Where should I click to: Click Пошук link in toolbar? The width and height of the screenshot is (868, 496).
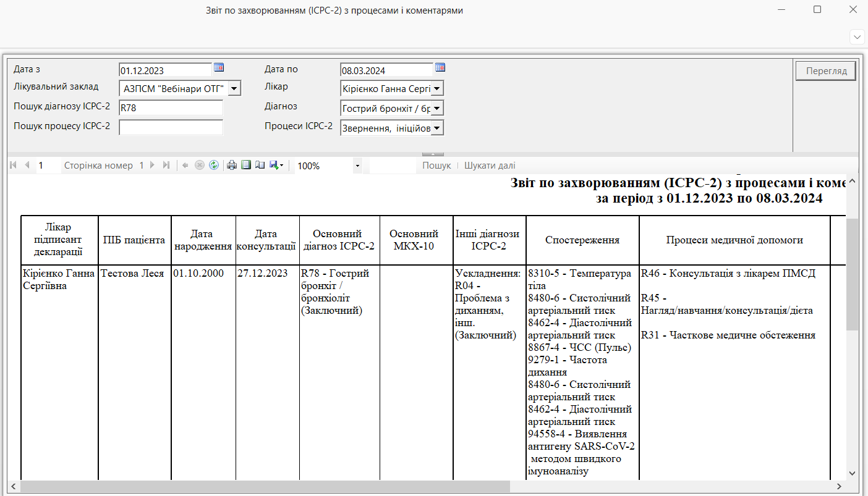click(436, 166)
